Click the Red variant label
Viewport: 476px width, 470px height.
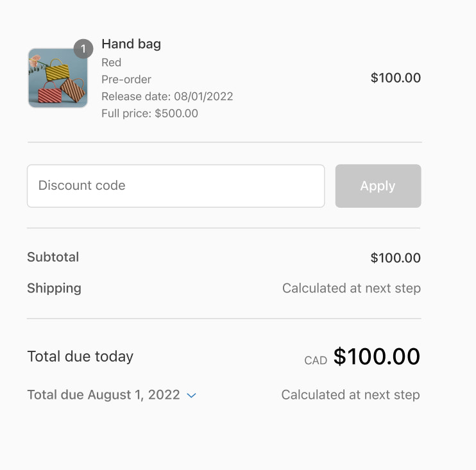(111, 62)
